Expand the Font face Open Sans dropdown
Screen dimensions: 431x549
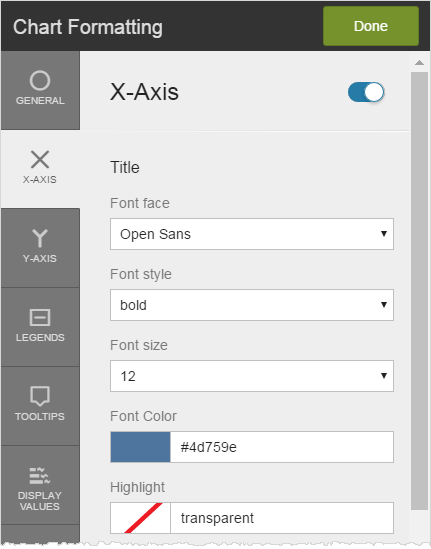tap(252, 234)
